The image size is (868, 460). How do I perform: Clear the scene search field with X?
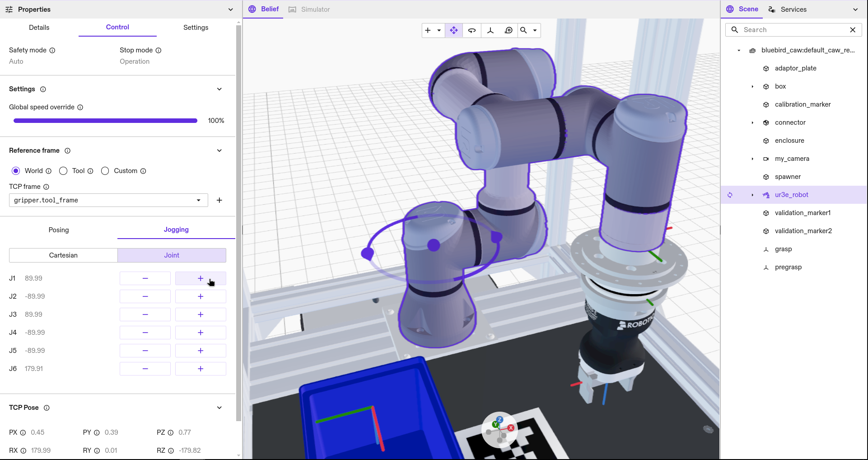tap(853, 30)
